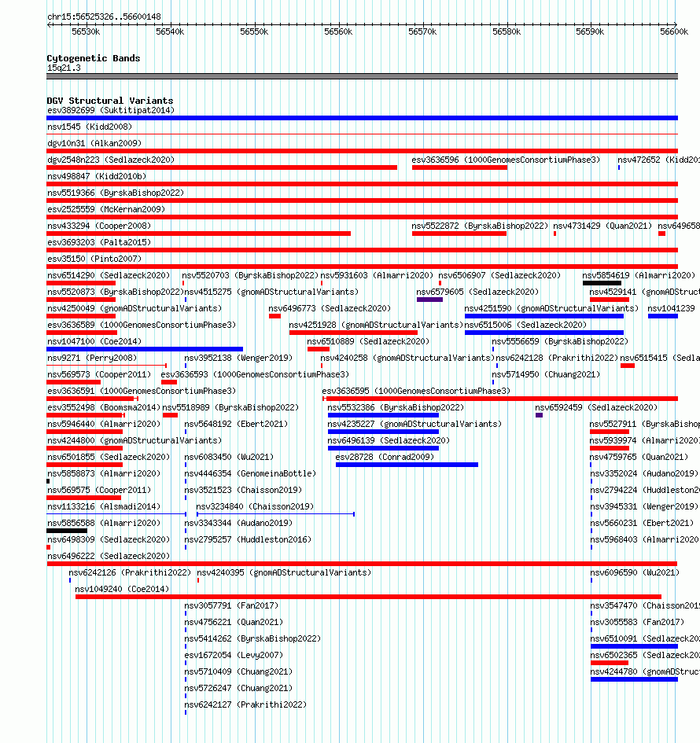Open the DGV Structural Variants track title
This screenshot has width=700, height=743.
(110, 101)
